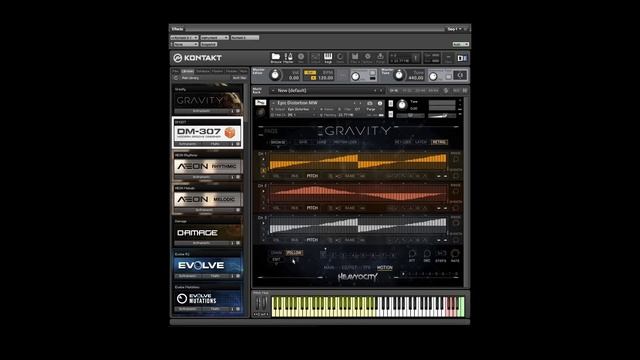The height and width of the screenshot is (360, 640).
Task: Switch to the MOTION page tab
Action: click(x=384, y=268)
